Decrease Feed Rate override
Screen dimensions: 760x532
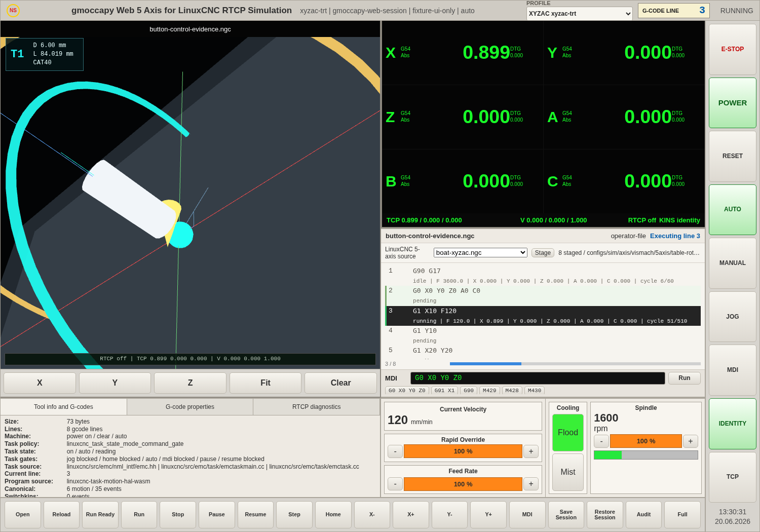(395, 484)
